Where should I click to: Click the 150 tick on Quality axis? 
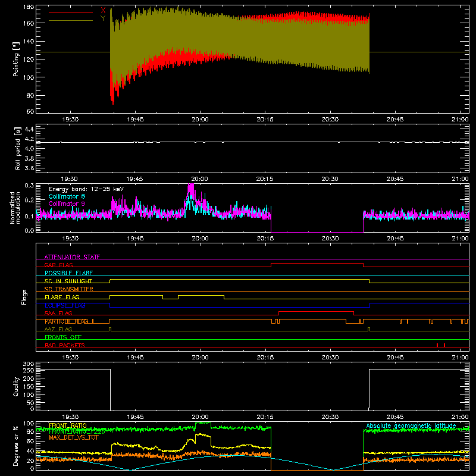(x=29, y=387)
